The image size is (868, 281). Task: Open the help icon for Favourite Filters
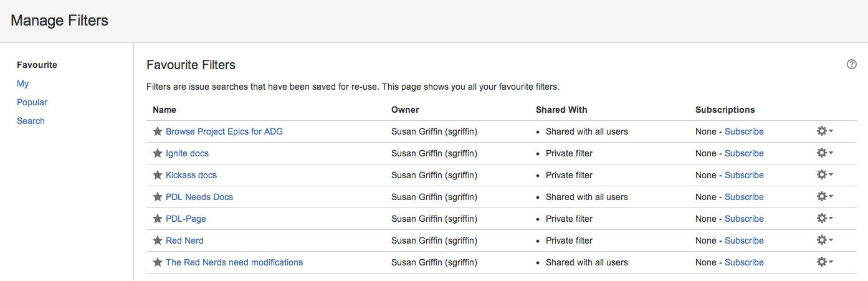(852, 64)
